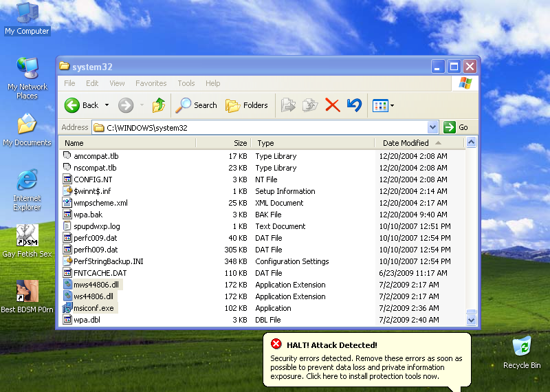Select the msiconf.exe application icon
This screenshot has height=392, width=550.
(67, 308)
